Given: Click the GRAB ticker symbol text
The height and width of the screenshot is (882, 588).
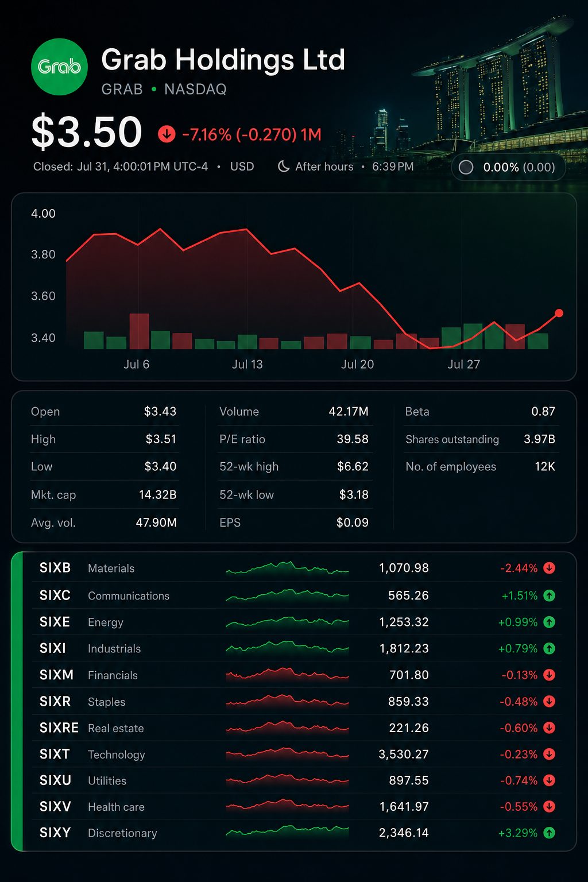Looking at the screenshot, I should point(122,90).
